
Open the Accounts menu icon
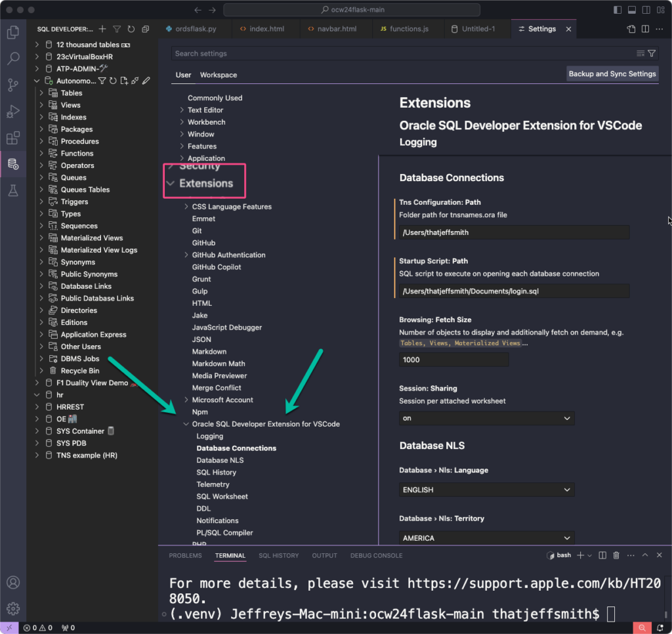click(x=13, y=582)
